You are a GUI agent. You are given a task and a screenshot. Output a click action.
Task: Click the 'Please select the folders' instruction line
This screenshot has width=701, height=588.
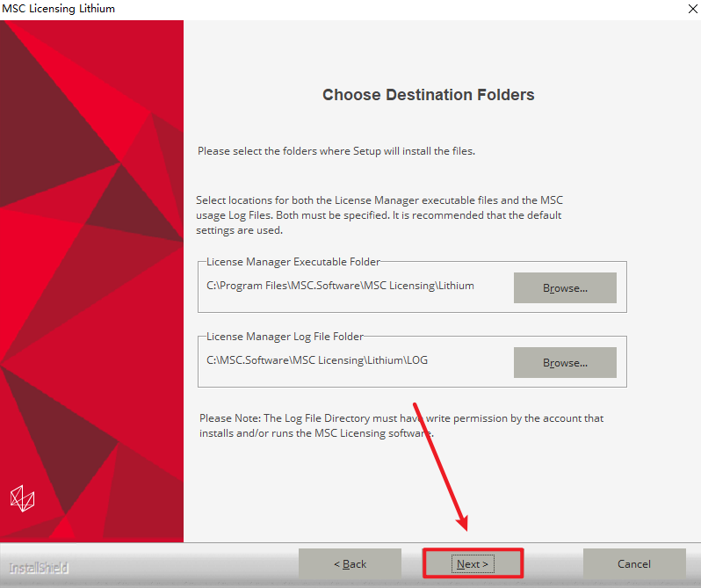[336, 151]
